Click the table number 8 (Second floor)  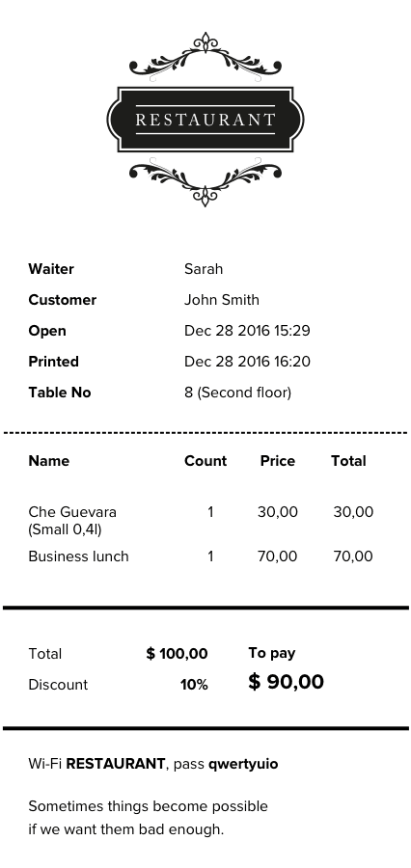237,393
